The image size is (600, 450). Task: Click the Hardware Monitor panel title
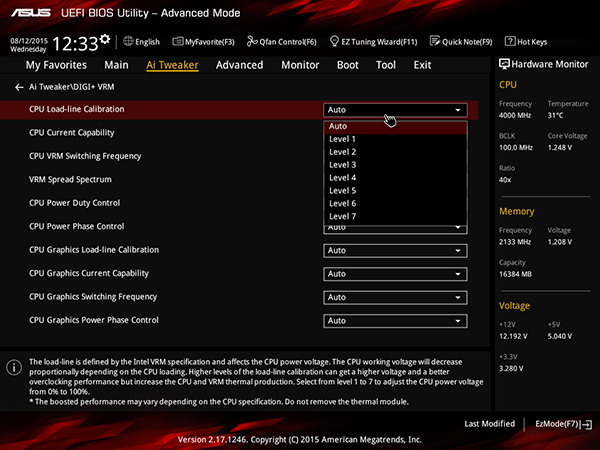tap(549, 64)
